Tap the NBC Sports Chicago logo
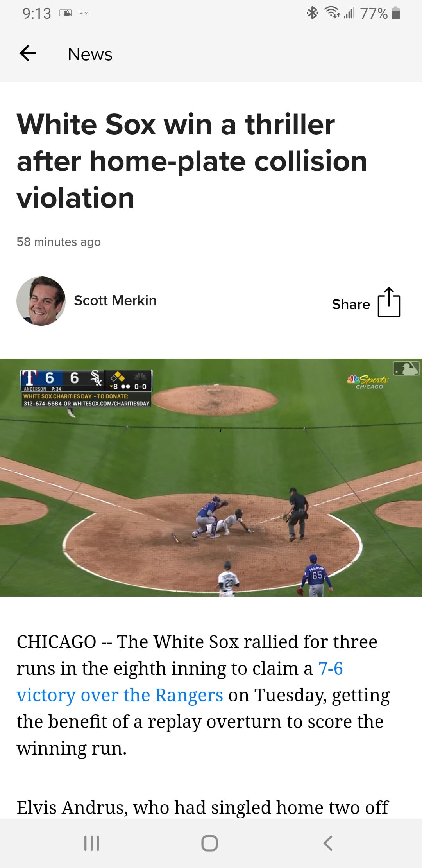Screen dimensions: 422x868 [368, 382]
